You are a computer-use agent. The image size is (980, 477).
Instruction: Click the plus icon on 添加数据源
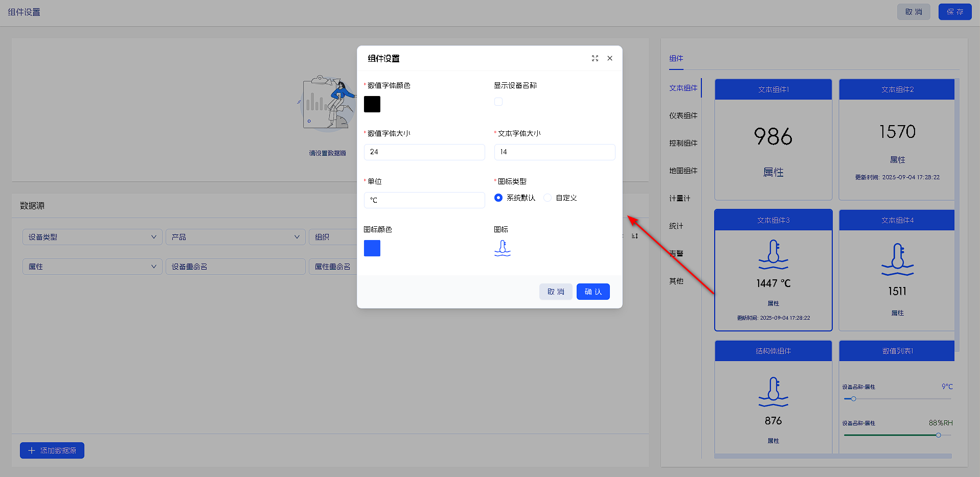click(32, 450)
